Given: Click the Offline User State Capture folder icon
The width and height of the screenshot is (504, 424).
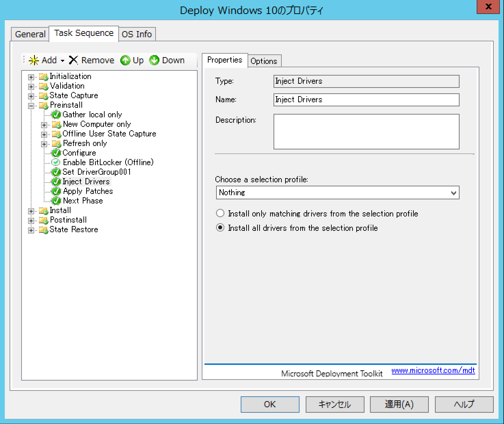Looking at the screenshot, I should click(56, 134).
